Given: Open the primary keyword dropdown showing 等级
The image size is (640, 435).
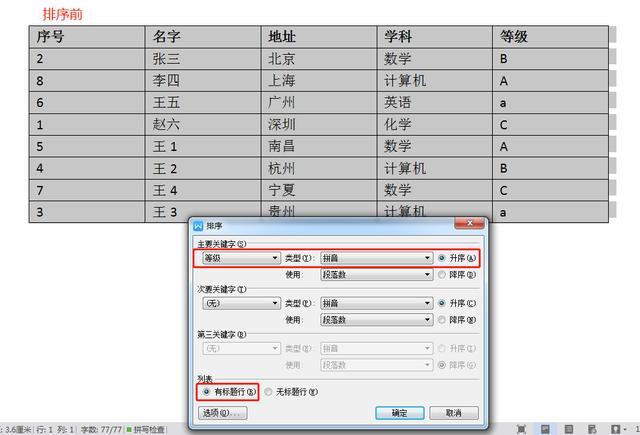Looking at the screenshot, I should (x=241, y=258).
